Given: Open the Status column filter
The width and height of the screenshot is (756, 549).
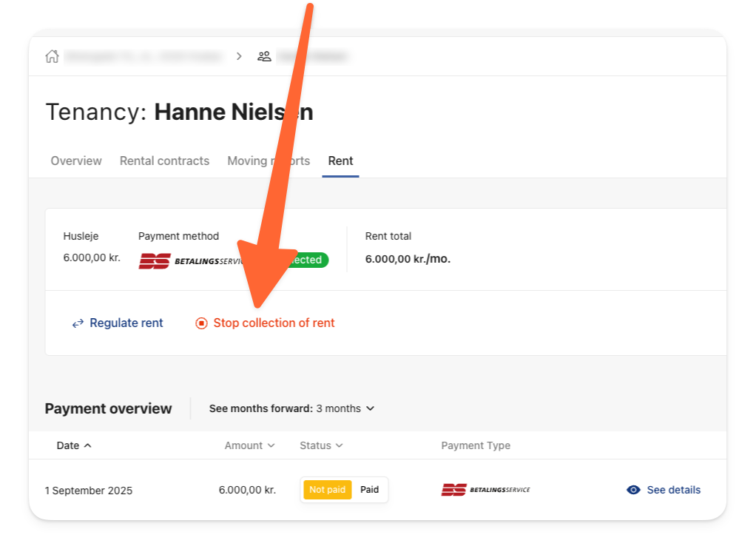Looking at the screenshot, I should point(321,445).
